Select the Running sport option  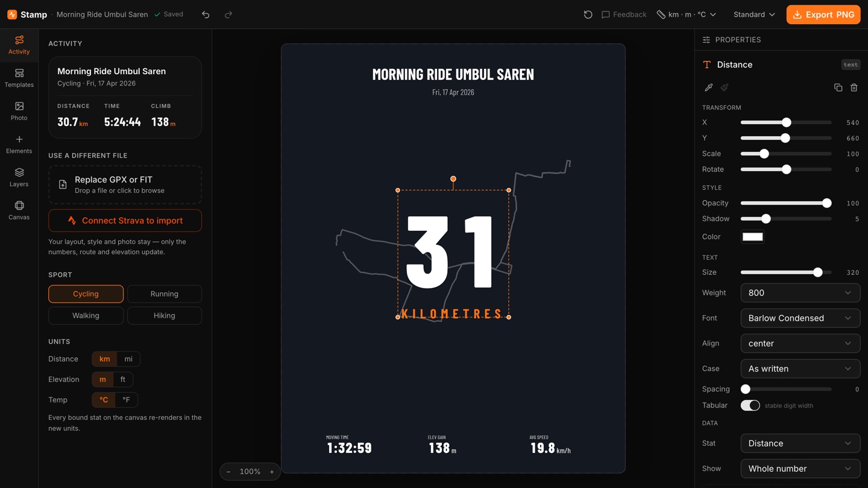tap(165, 294)
